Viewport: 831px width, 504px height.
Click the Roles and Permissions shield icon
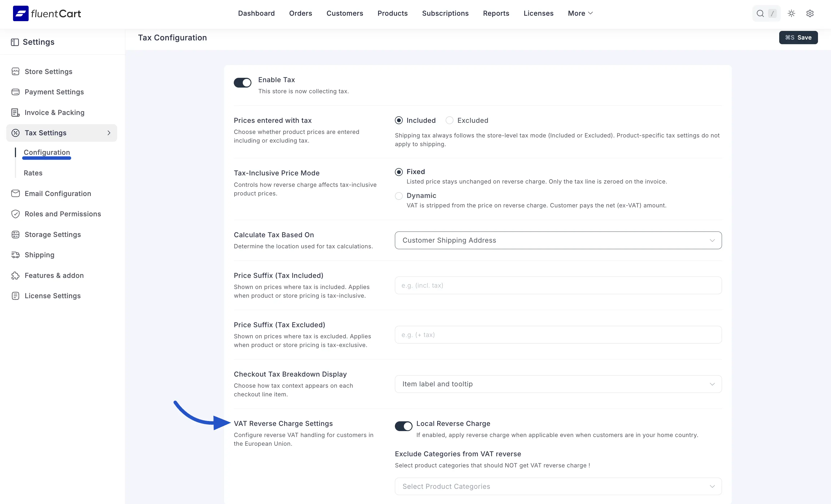tap(15, 214)
